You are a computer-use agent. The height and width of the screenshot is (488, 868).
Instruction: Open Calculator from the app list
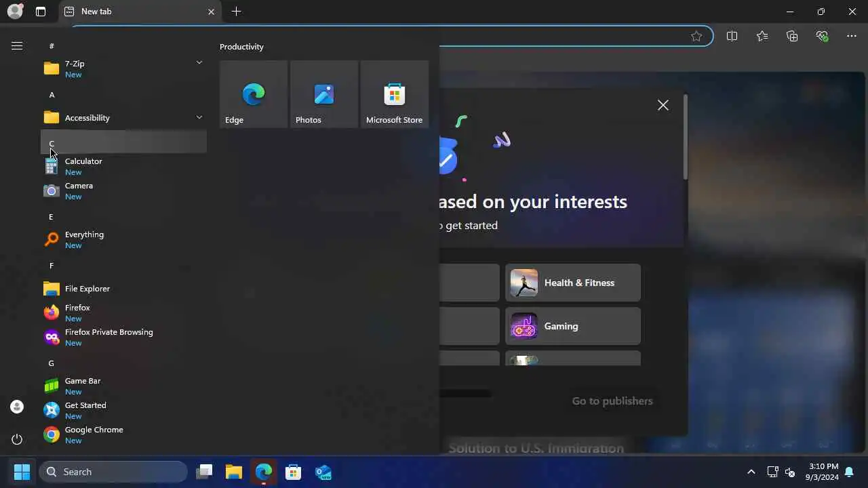[x=123, y=166]
